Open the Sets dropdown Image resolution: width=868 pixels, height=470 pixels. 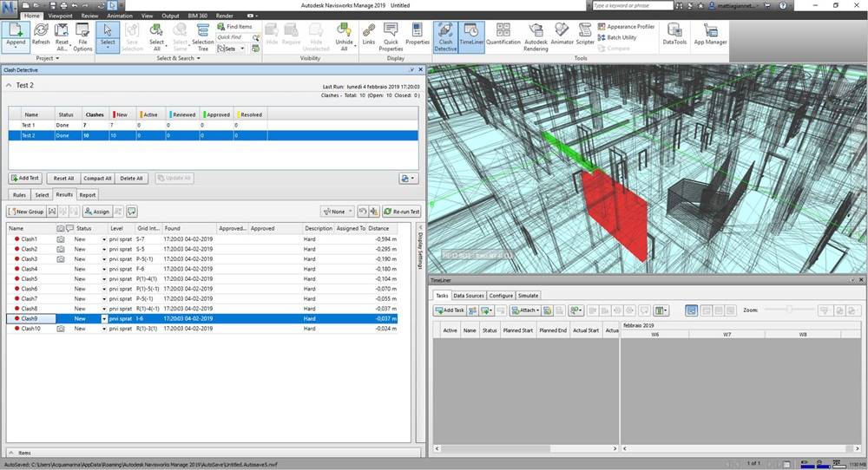click(x=231, y=49)
